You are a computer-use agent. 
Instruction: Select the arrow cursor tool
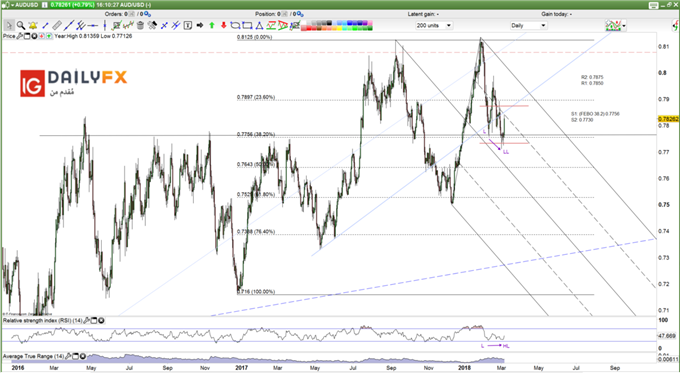tap(9, 26)
